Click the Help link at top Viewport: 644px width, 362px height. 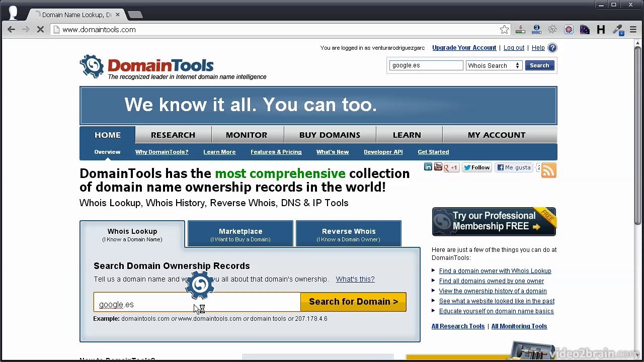(538, 48)
